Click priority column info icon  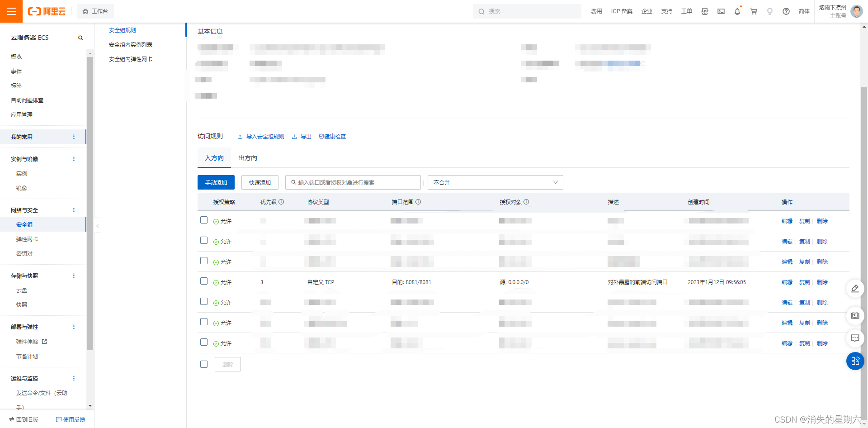click(281, 202)
